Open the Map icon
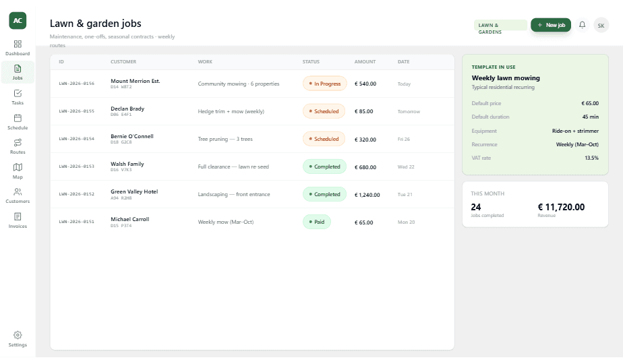Screen dimensions: 623x364 (18, 167)
